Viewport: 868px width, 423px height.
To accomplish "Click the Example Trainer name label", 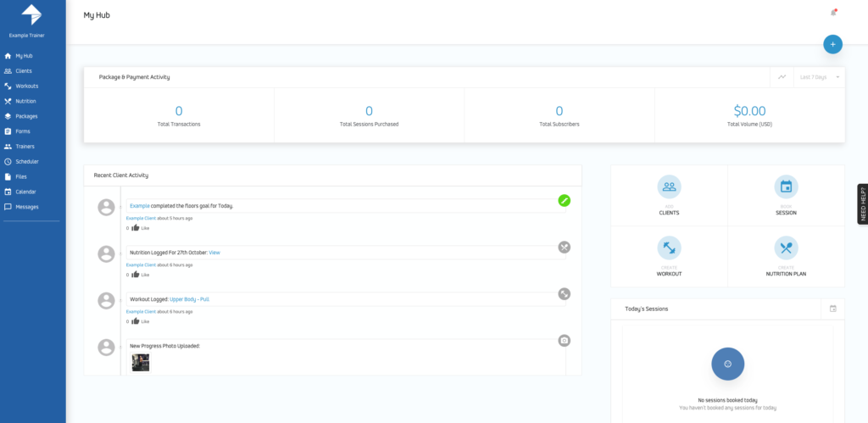I will point(26,36).
